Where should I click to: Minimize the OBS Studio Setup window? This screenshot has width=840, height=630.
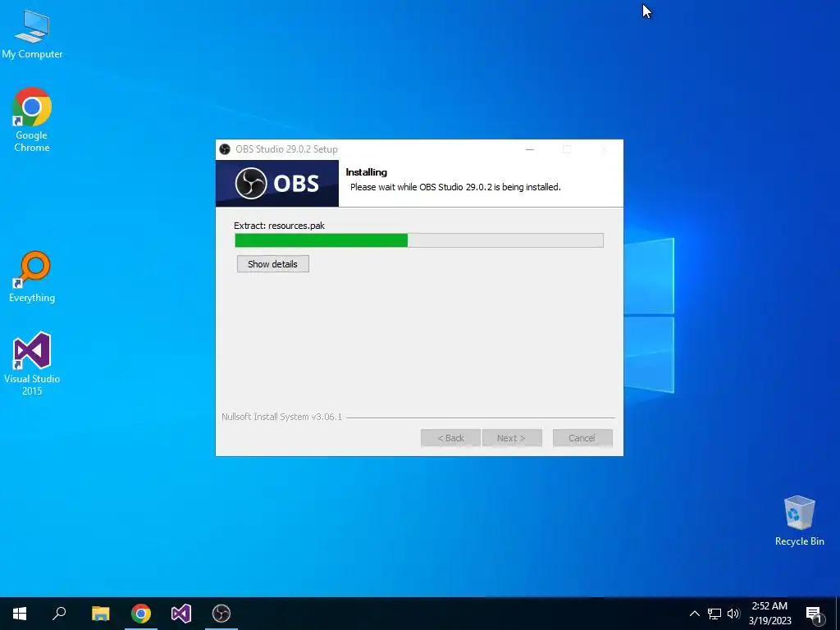[x=530, y=149]
